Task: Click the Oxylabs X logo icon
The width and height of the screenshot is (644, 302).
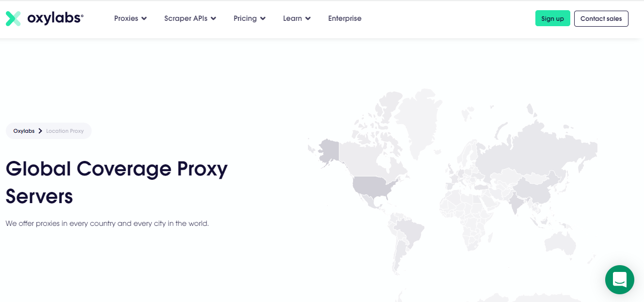Action: [13, 18]
